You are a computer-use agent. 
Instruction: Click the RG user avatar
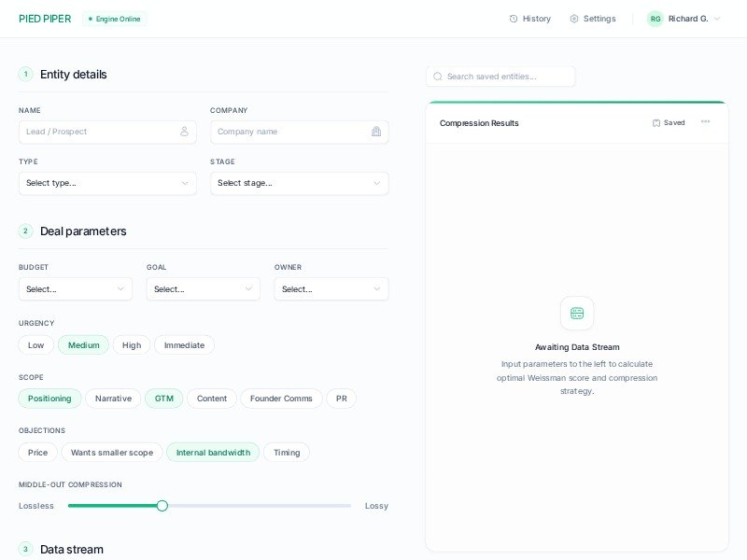tap(655, 19)
